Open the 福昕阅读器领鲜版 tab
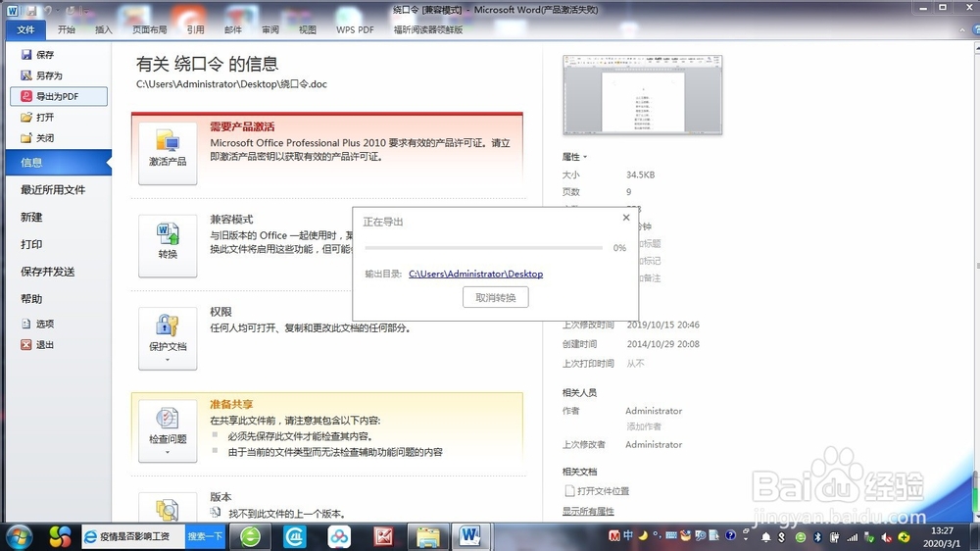 [428, 29]
